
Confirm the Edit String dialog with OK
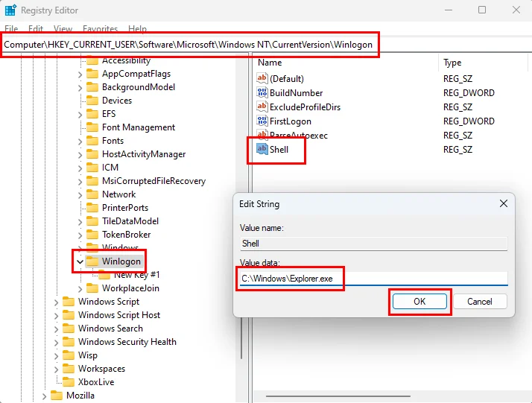click(419, 301)
